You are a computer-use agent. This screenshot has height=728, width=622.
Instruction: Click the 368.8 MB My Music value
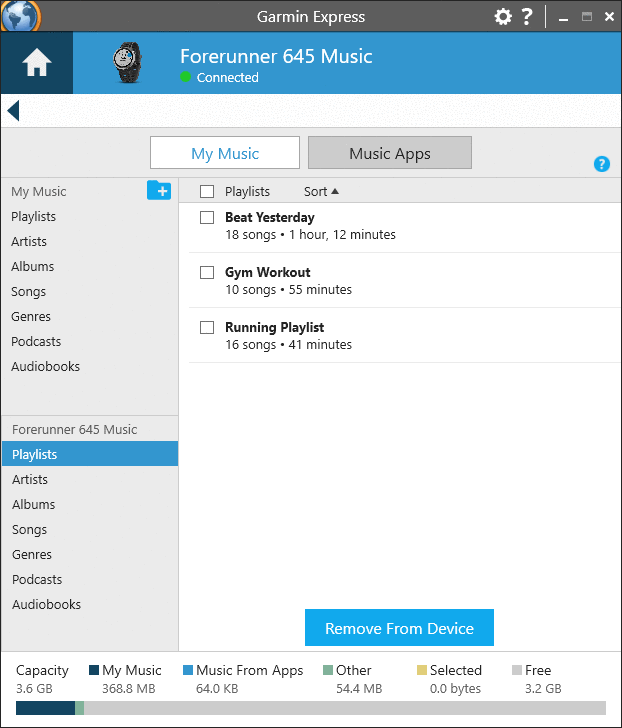[129, 689]
